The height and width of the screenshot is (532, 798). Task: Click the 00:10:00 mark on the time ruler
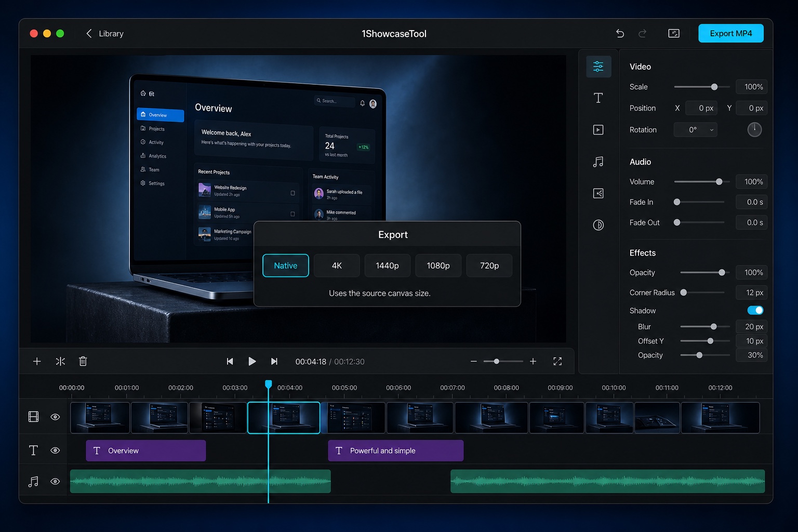coord(614,388)
